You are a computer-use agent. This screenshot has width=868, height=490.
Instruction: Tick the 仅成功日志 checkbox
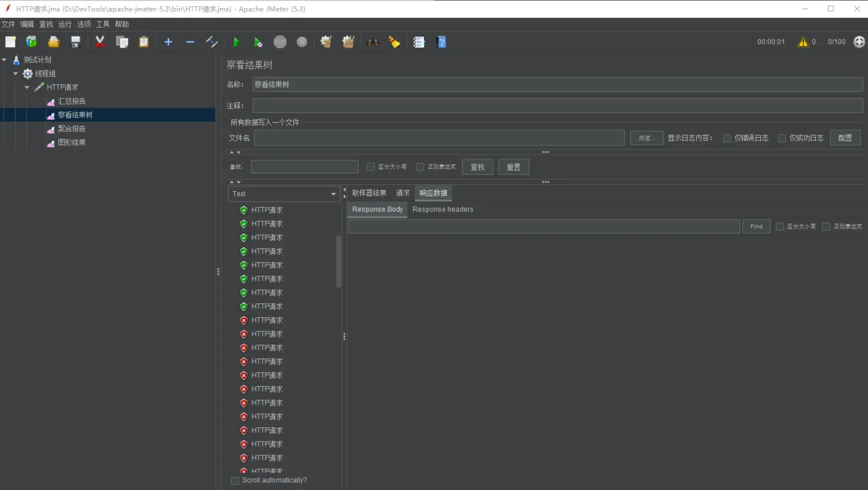click(782, 138)
